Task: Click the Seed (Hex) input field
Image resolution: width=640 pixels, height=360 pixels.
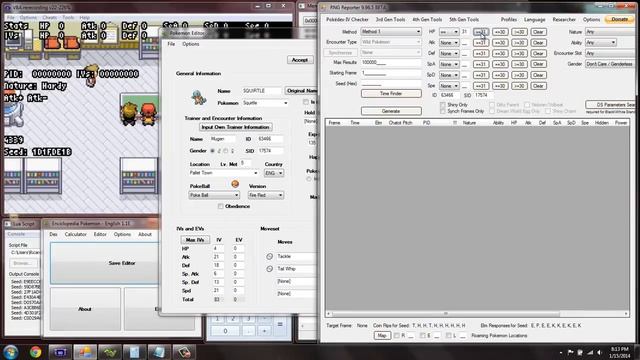Action: click(x=391, y=84)
